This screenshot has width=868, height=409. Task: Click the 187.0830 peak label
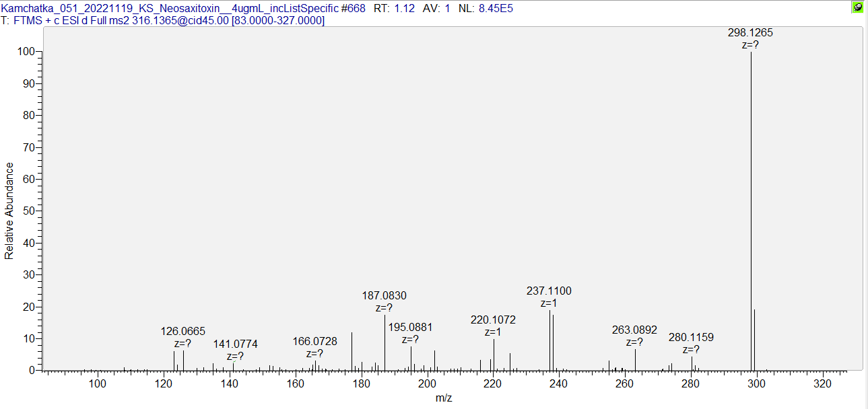(384, 296)
